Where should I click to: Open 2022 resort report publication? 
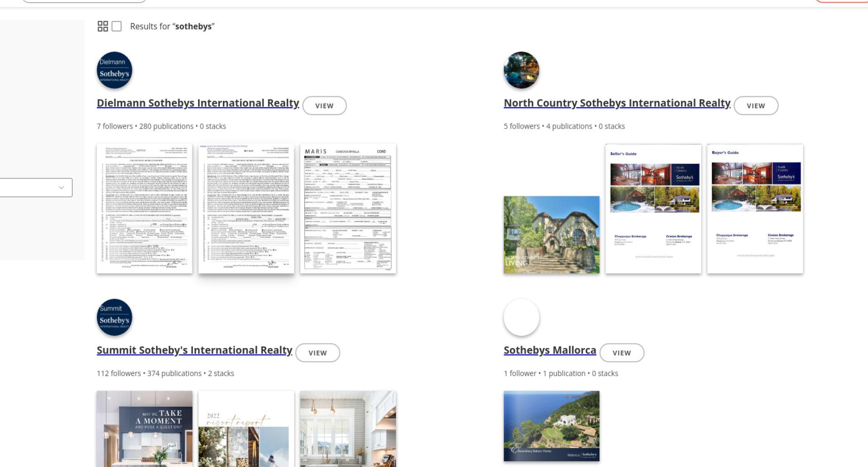[246, 429]
